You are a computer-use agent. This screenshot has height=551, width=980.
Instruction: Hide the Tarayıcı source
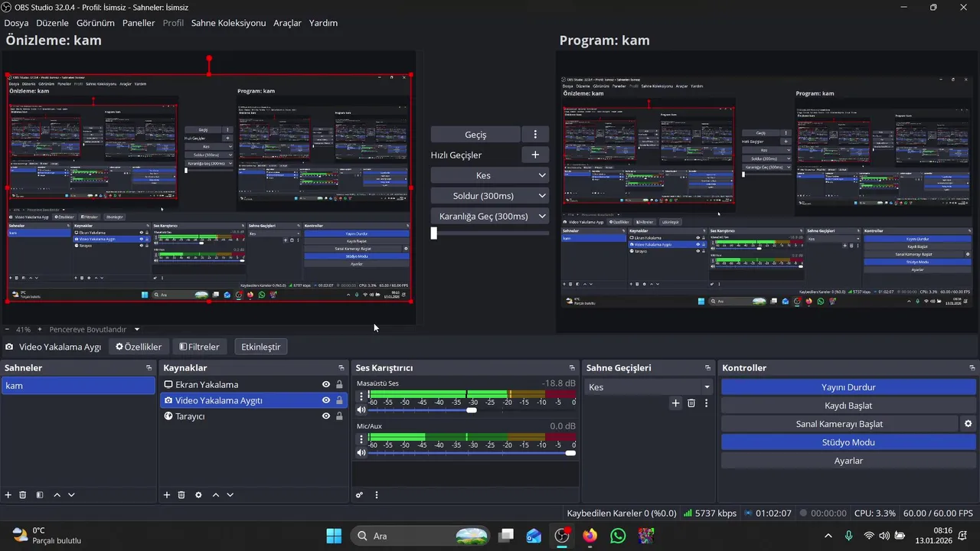(x=326, y=416)
